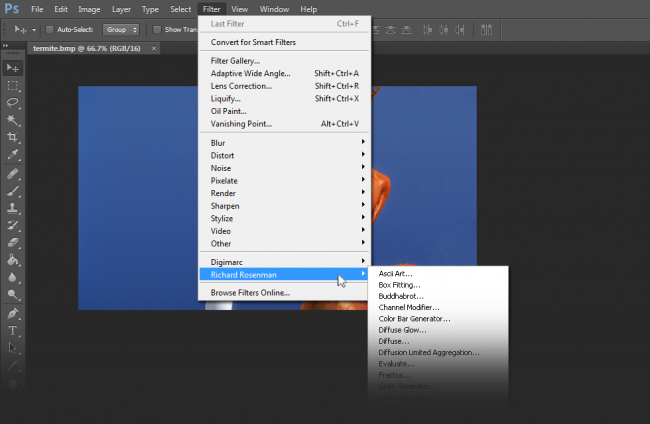650x424 pixels.
Task: Toggle Show Transform Controls checkbox
Action: [x=157, y=30]
